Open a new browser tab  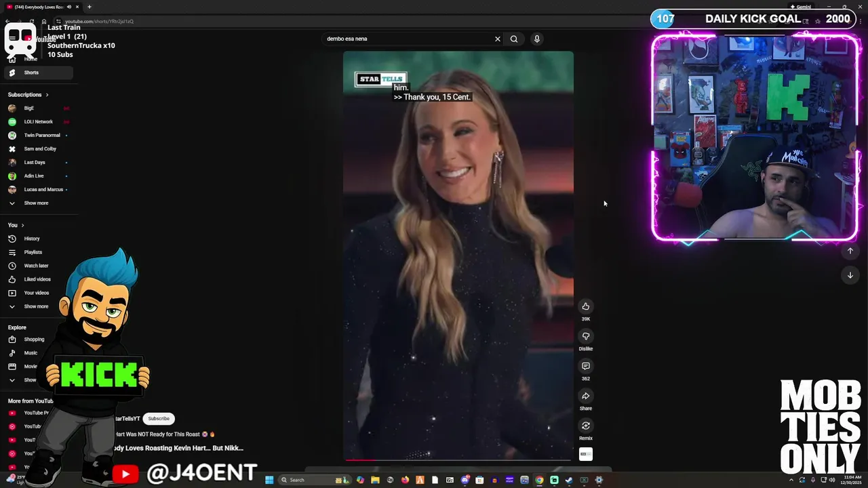89,7
